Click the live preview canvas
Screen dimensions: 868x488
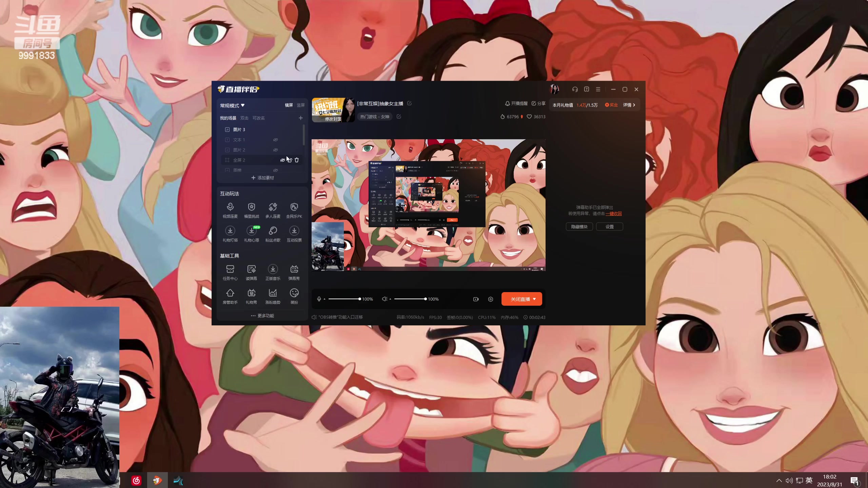click(x=428, y=205)
